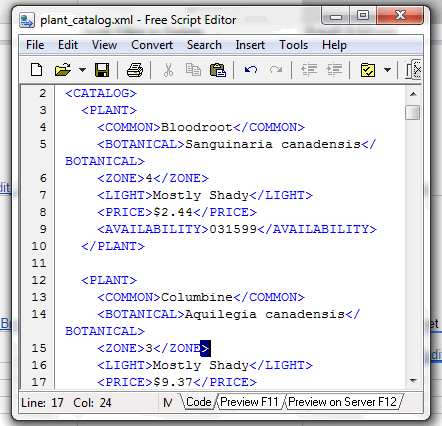Click the yellow checklist icon

[x=368, y=70]
